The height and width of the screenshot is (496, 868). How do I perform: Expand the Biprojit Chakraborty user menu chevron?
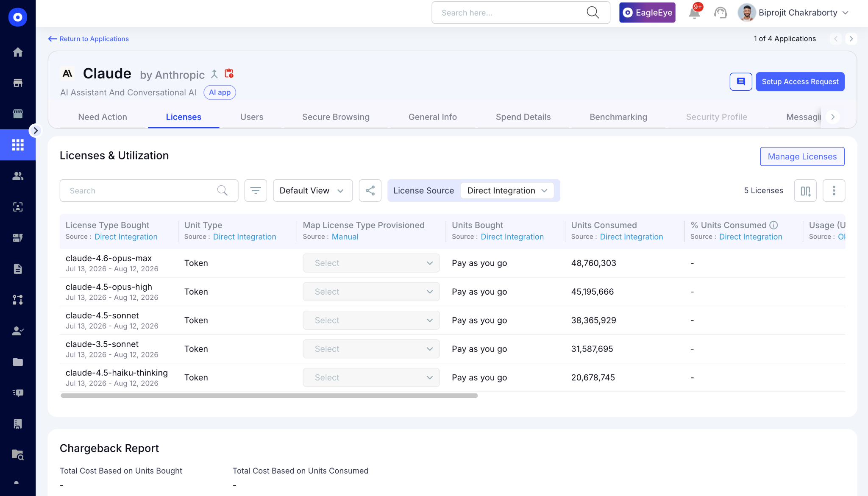tap(846, 13)
